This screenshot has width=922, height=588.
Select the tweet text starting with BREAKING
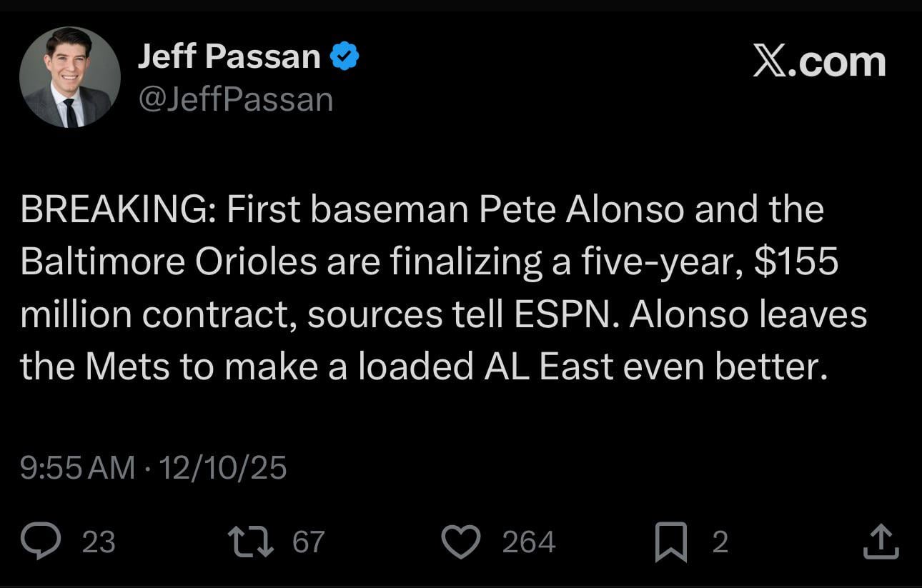(443, 286)
